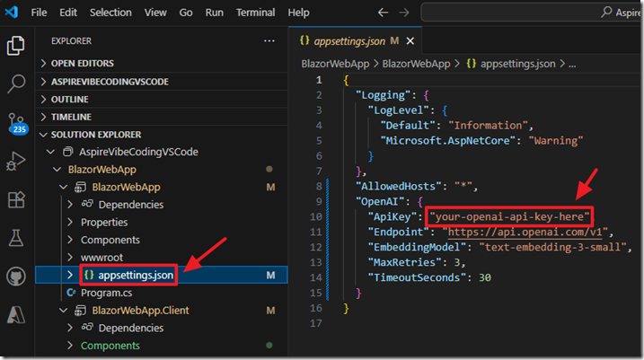Expand the OUTLINE section
The image size is (644, 360).
click(43, 100)
